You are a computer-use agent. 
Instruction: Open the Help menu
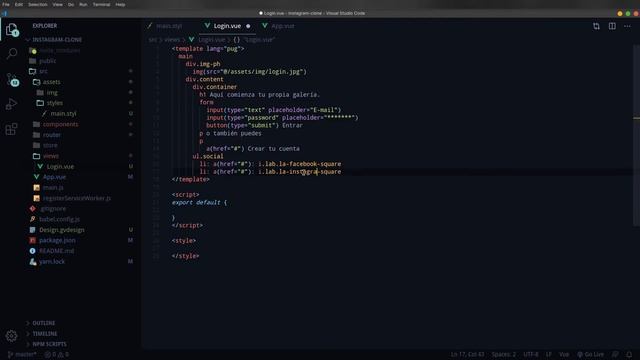(120, 4)
